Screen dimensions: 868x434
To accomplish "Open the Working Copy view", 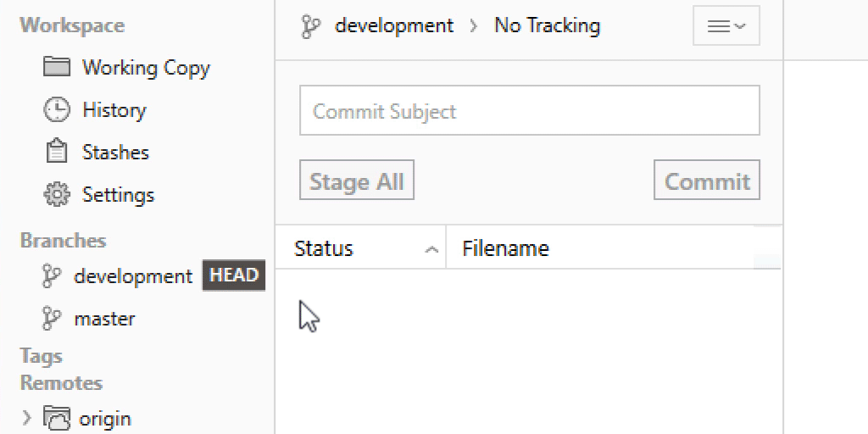I will (x=146, y=68).
